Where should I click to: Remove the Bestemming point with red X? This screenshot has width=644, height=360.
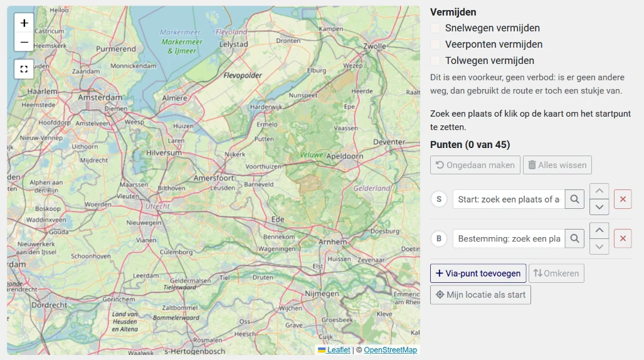click(623, 239)
